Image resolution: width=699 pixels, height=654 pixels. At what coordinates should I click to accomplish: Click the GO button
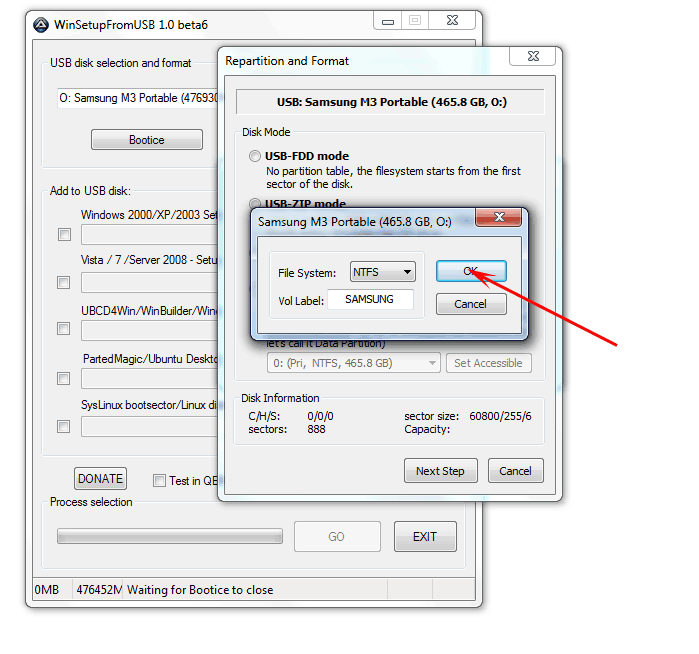337,536
